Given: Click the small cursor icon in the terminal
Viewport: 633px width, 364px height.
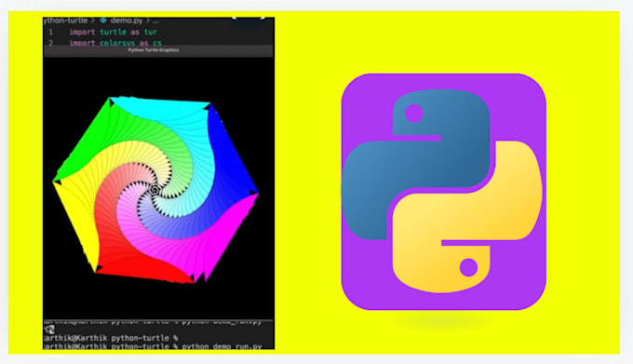Looking at the screenshot, I should point(49,330).
